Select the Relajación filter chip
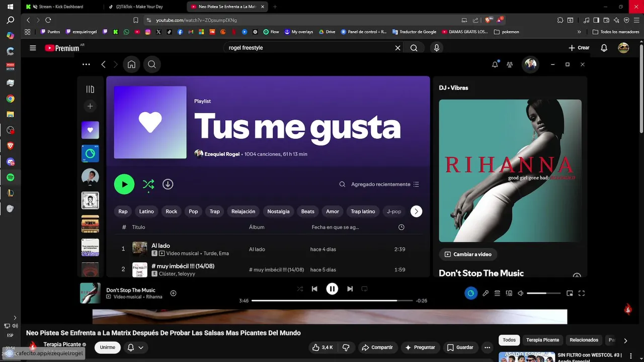Screen dimensions: 644x362 (244, 211)
